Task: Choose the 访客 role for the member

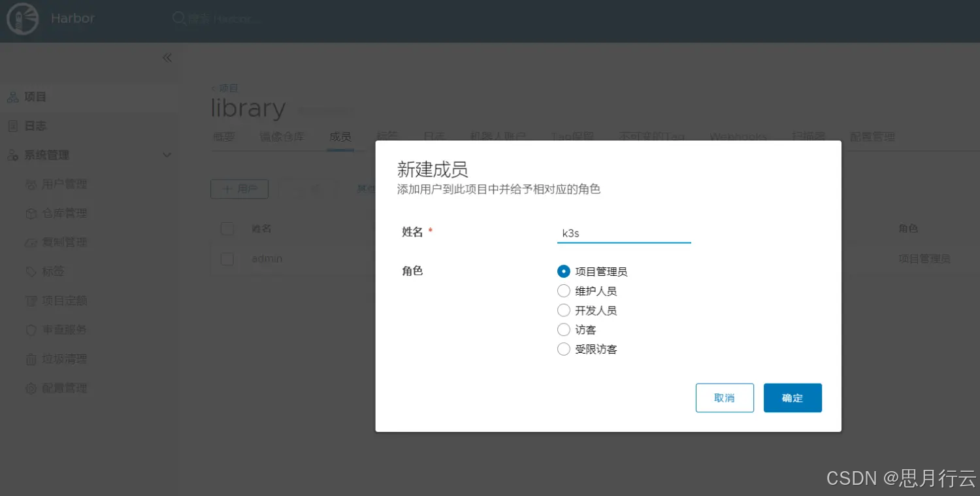Action: 563,329
